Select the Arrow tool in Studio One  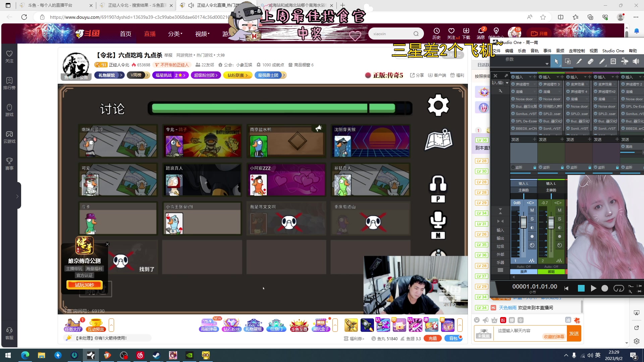556,61
